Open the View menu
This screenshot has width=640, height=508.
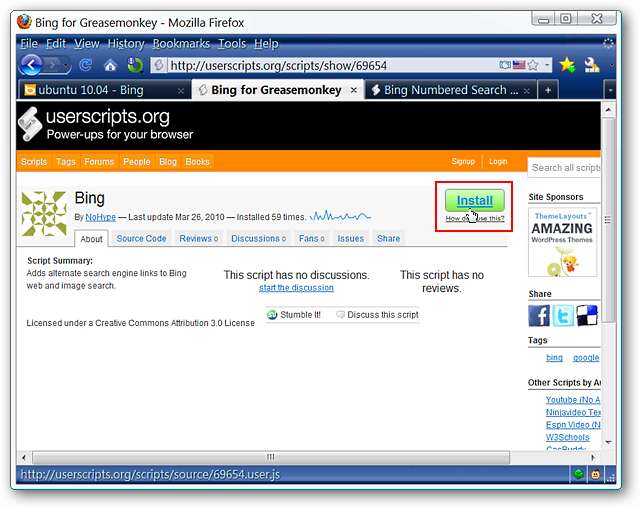[87, 43]
